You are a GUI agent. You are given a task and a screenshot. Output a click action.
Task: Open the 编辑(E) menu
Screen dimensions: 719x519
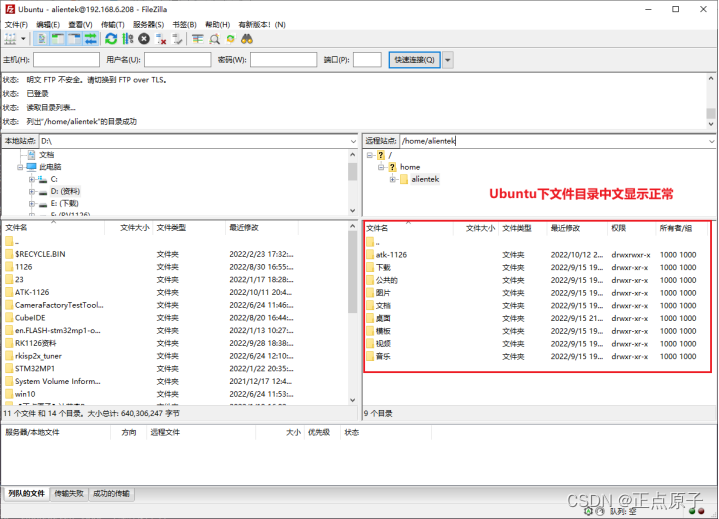pyautogui.click(x=48, y=24)
